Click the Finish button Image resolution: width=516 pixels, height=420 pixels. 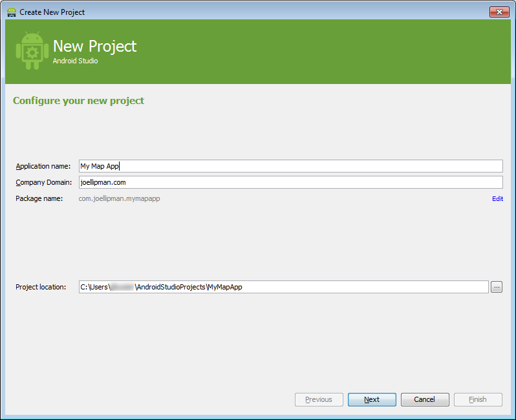478,399
